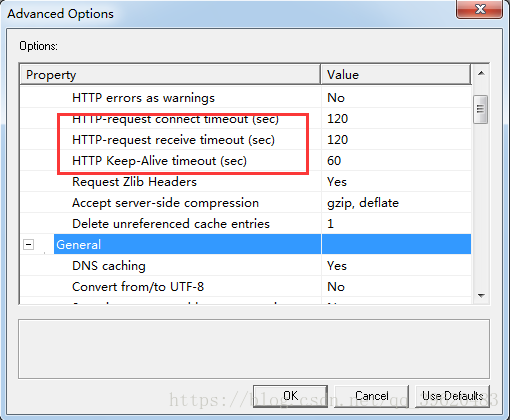Click the Use Defaults button
Screen dimensions: 510x420
click(x=452, y=396)
